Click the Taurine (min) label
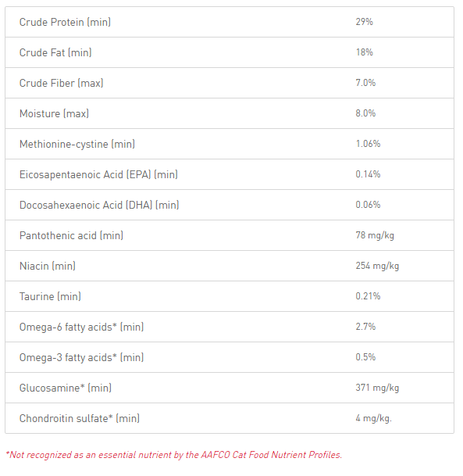Screen dimensions: 463x476 tap(50, 296)
